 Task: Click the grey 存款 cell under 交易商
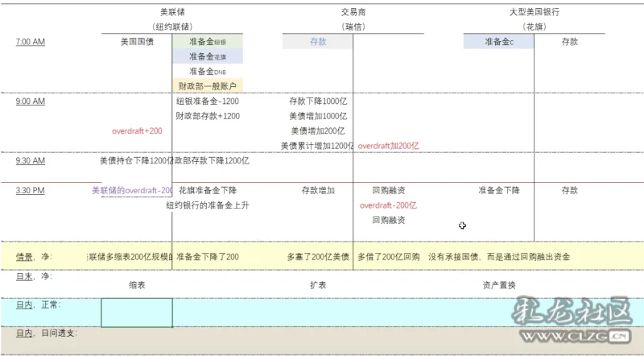[317, 42]
